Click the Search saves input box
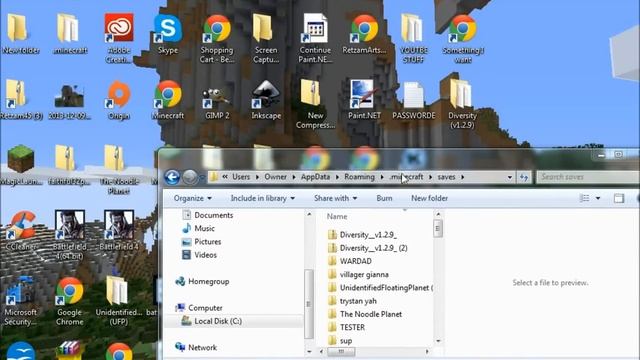 coord(587,177)
